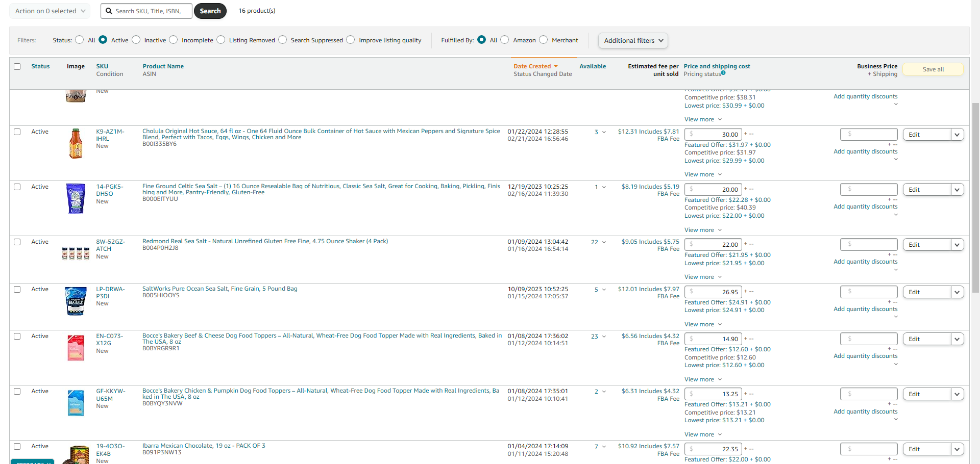
Task: Add quantity discounts for Celtic Sea Salt
Action: tap(865, 207)
